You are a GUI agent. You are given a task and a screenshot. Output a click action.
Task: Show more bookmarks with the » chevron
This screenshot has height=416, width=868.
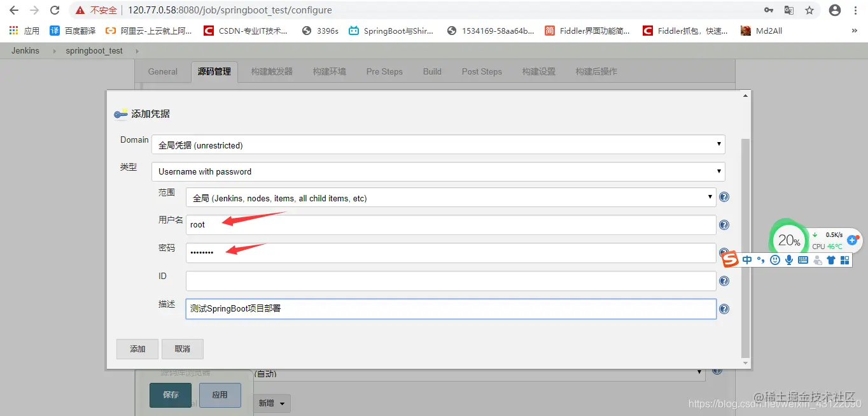tap(855, 31)
